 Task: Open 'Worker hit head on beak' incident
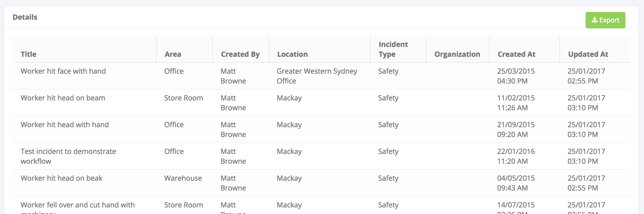[61, 178]
